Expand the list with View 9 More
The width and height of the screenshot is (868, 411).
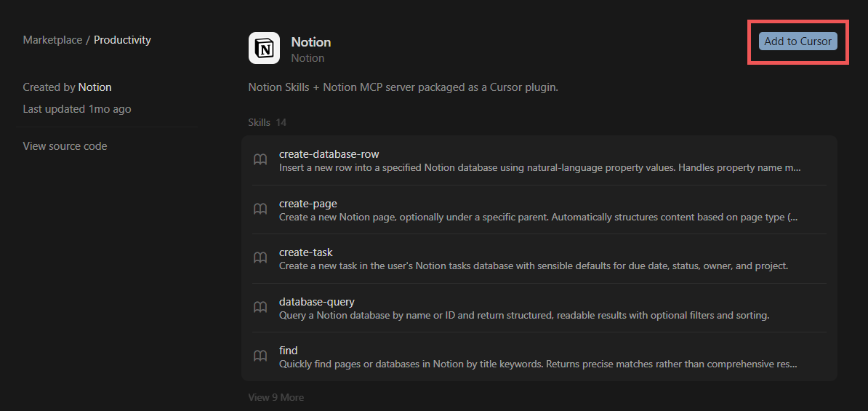click(x=276, y=397)
